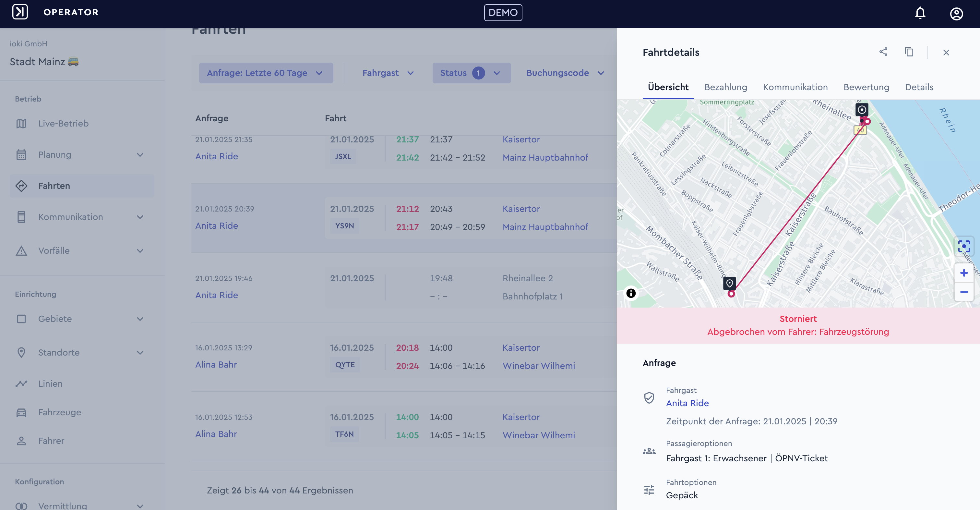Viewport: 980px width, 510px height.
Task: Expand the Planung menu
Action: pos(82,154)
